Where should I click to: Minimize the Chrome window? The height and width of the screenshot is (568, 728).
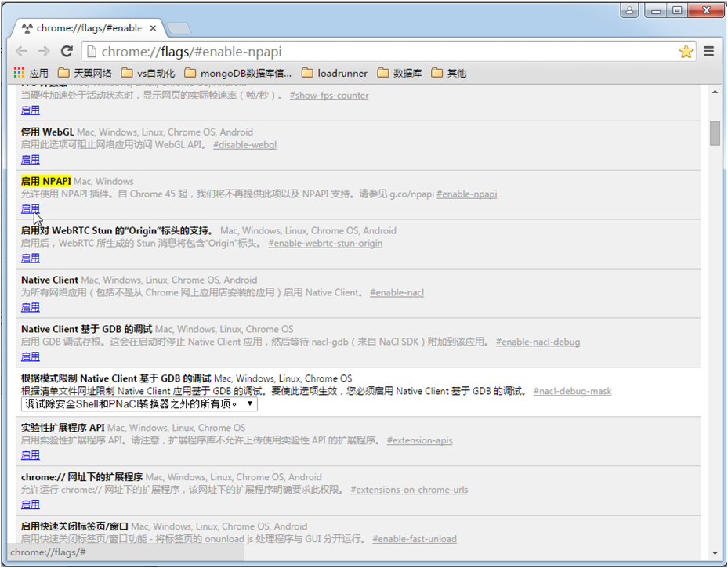pyautogui.click(x=656, y=10)
